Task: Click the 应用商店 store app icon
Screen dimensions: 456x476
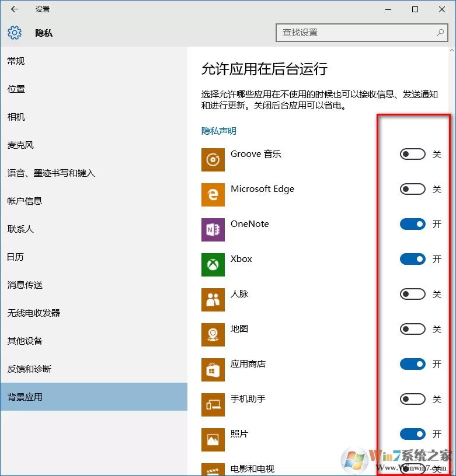Action: point(213,370)
